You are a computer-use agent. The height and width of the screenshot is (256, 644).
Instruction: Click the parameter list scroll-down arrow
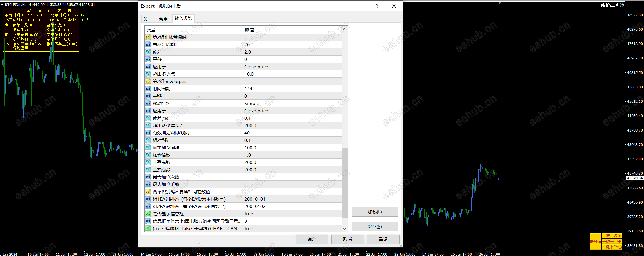point(345,229)
